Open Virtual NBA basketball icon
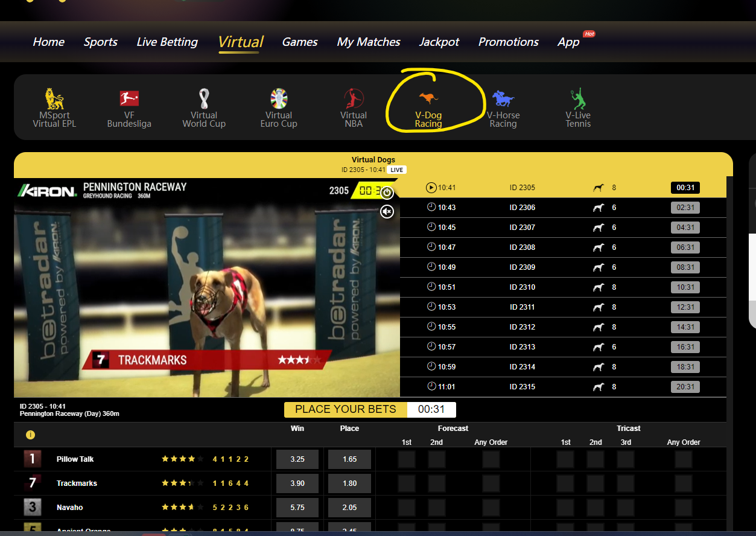This screenshot has height=536, width=756. [x=354, y=98]
